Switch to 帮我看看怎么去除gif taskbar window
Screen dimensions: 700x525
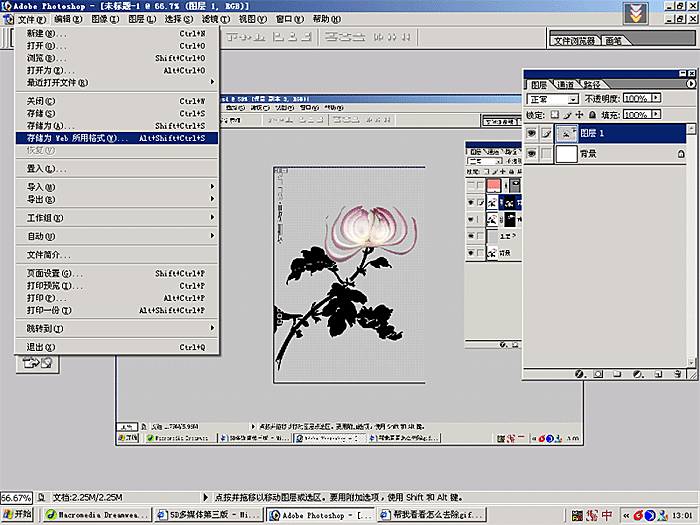coord(432,515)
